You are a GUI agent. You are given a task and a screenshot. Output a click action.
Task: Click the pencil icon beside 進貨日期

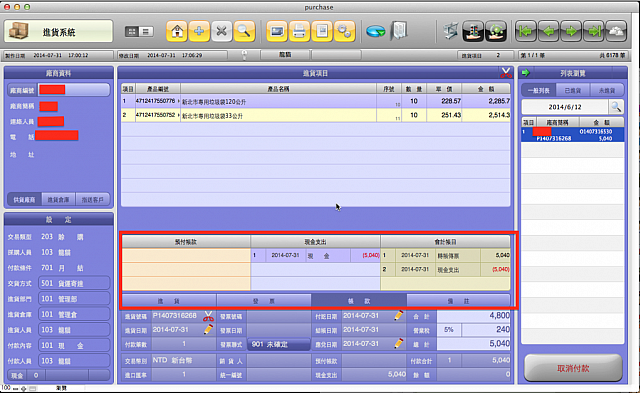click(x=208, y=330)
